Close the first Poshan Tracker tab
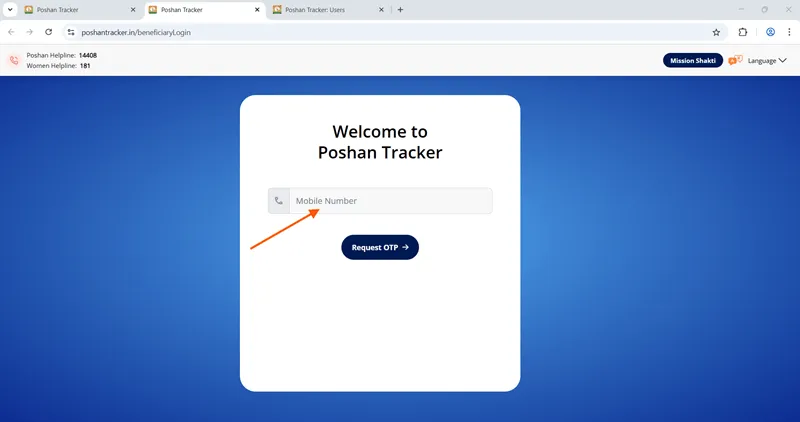 (133, 10)
